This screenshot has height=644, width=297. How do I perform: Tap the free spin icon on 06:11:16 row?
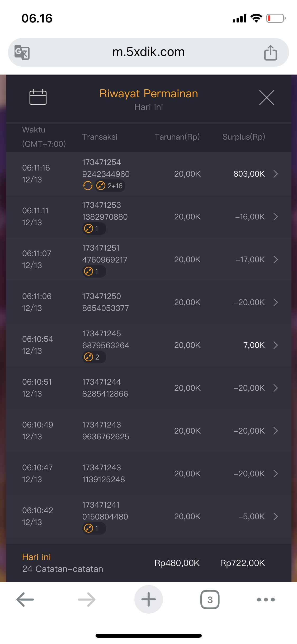(x=88, y=186)
